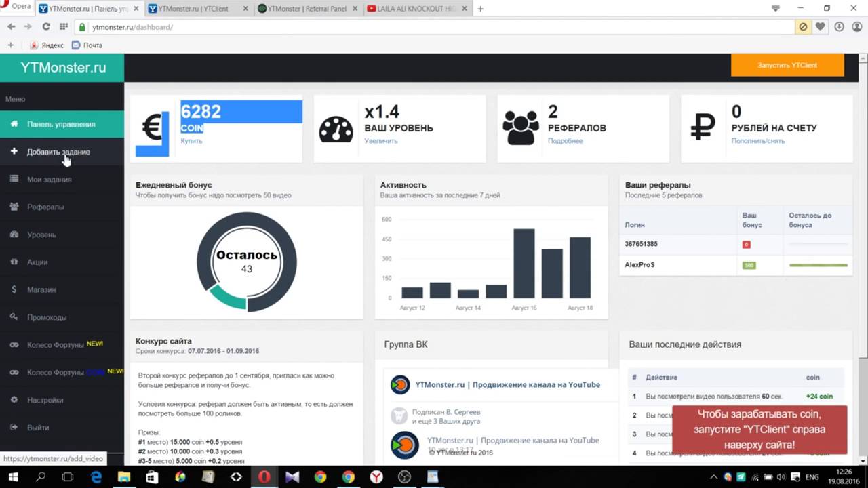The height and width of the screenshot is (488, 868).
Task: Click the ENG language indicator
Action: pos(812,477)
